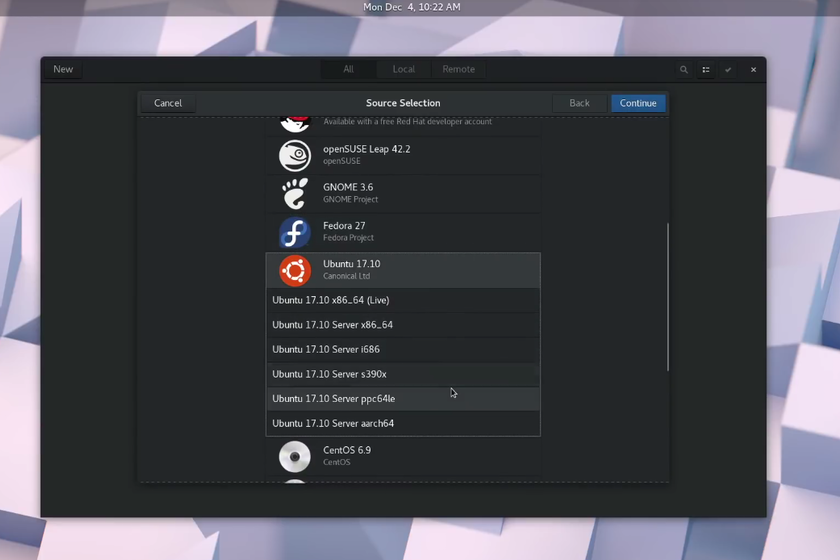Select Ubuntu 17.10 Server x86_64
840x560 pixels.
pos(403,325)
